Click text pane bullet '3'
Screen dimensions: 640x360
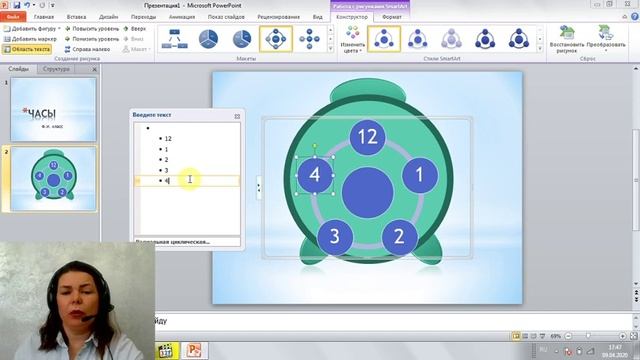click(x=166, y=170)
